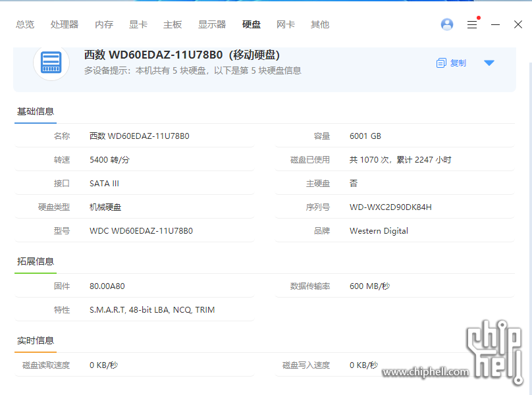
Task: Switch to the 总览 tab
Action: click(x=25, y=24)
